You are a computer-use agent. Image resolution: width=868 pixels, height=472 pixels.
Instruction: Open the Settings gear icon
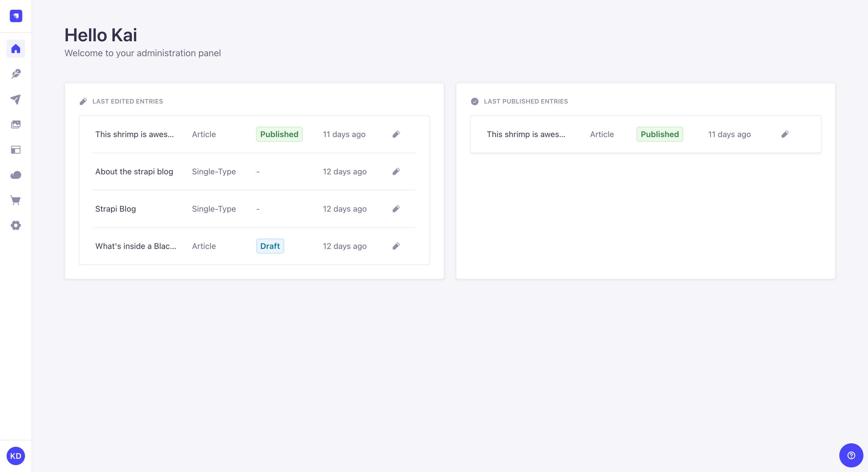point(16,226)
